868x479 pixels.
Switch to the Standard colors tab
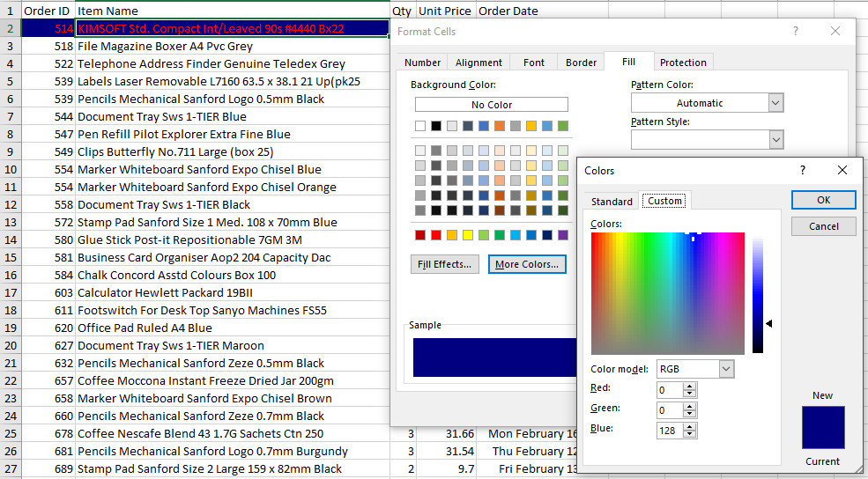612,202
